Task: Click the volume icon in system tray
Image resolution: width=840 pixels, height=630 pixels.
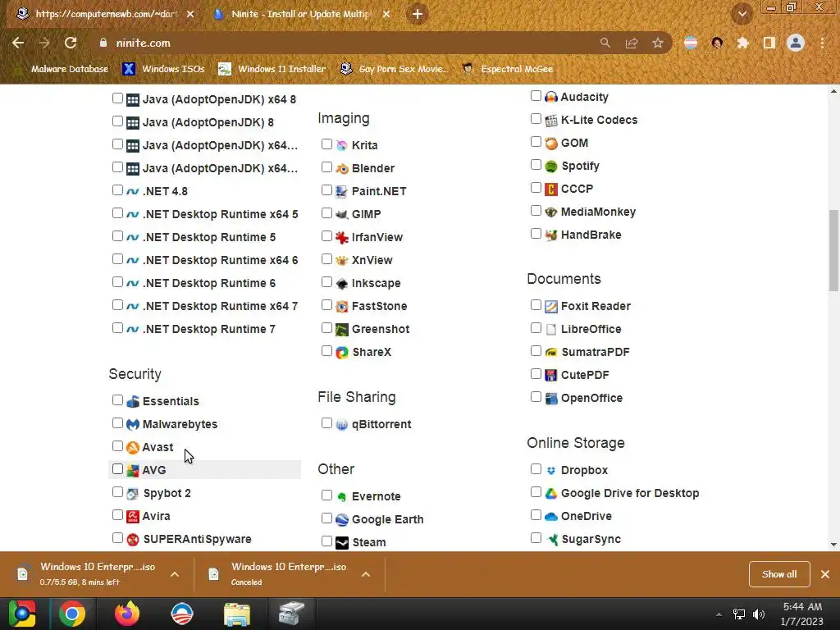Action: (759, 614)
